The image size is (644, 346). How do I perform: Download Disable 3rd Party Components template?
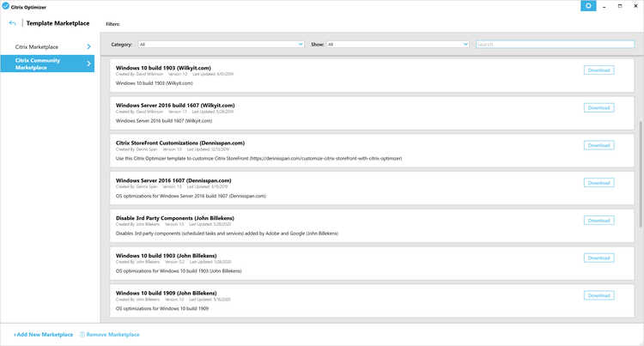[598, 221]
